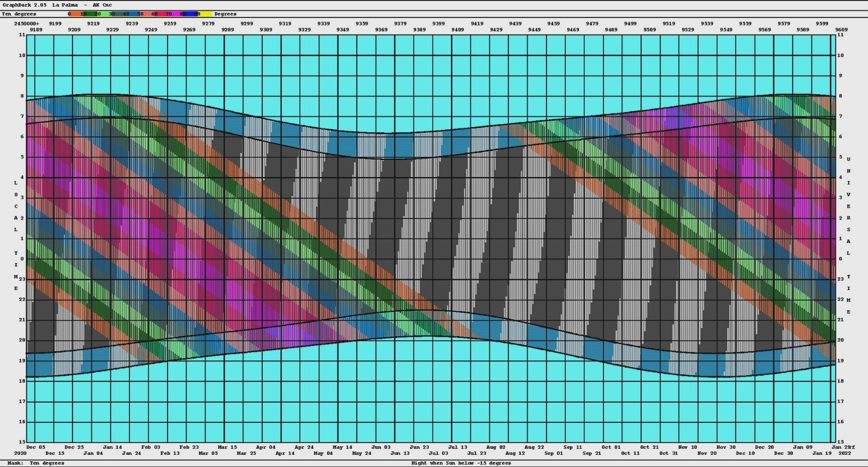Click the GraphDark 2.05 title text
The height and width of the screenshot is (467, 868).
click(24, 5)
